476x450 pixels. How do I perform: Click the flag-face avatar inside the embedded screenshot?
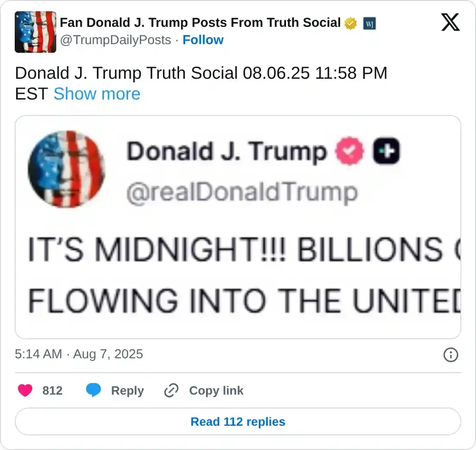[x=67, y=169]
